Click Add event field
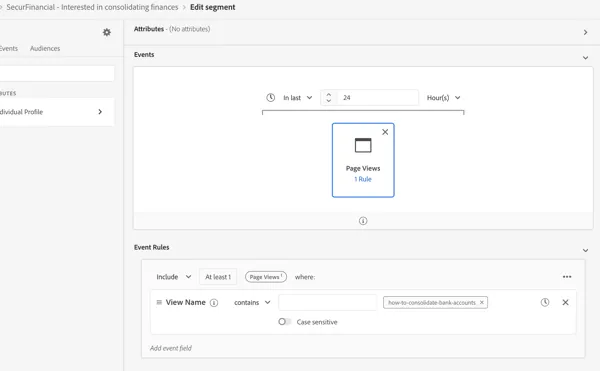 (171, 348)
